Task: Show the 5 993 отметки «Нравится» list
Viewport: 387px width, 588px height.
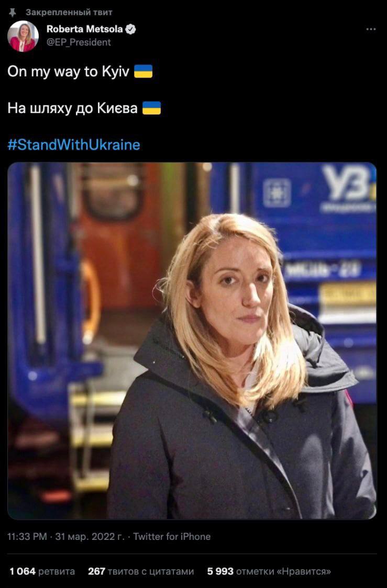Action: [269, 571]
